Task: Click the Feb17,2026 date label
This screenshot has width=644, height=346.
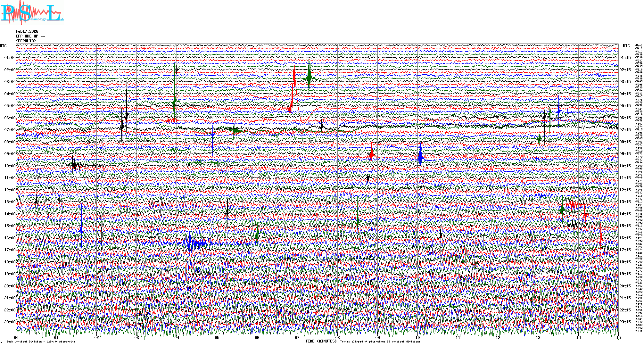Action: click(27, 31)
